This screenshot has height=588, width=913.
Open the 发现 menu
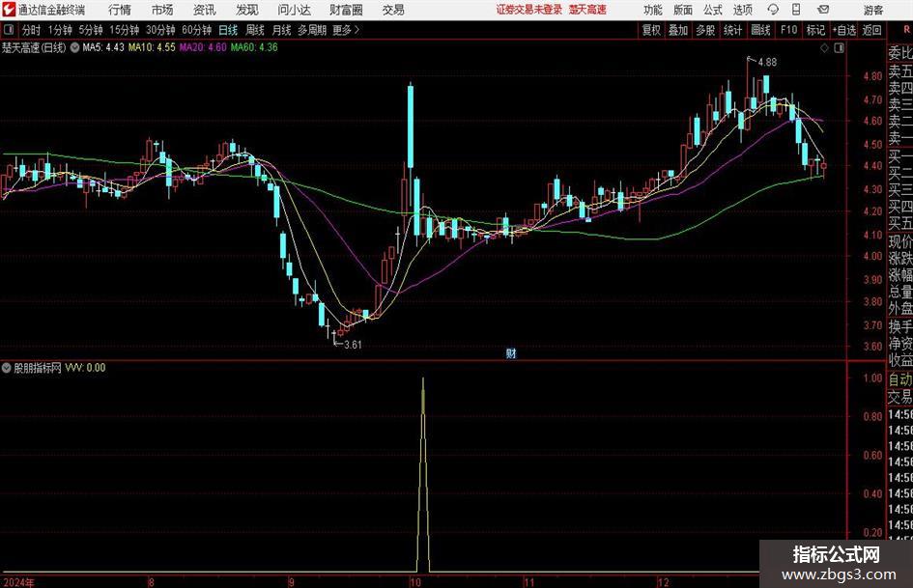(x=247, y=10)
